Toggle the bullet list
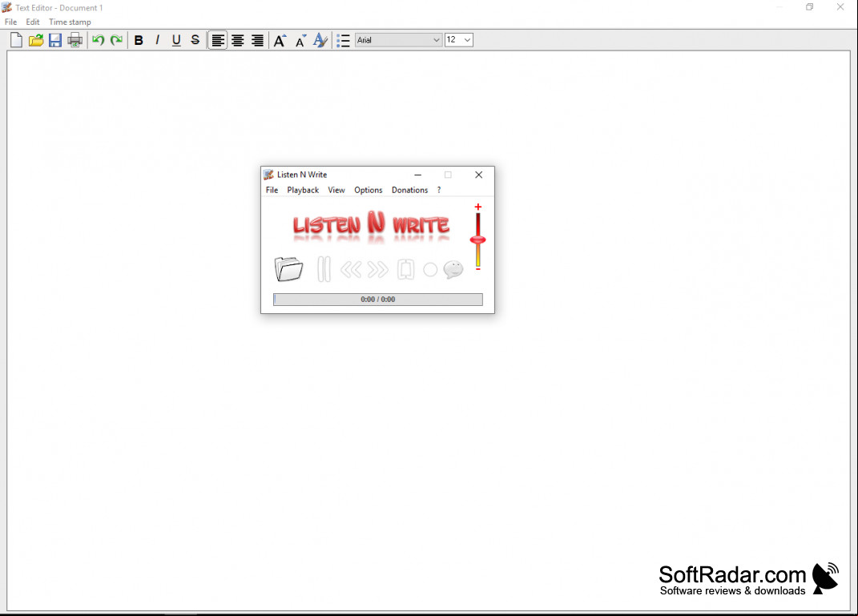Screen dimensions: 858x616 click(343, 40)
